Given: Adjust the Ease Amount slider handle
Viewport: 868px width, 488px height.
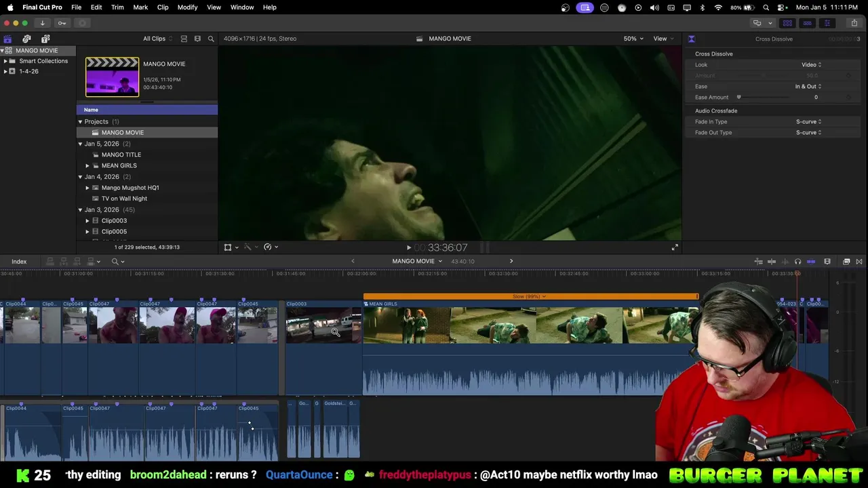Looking at the screenshot, I should point(738,97).
